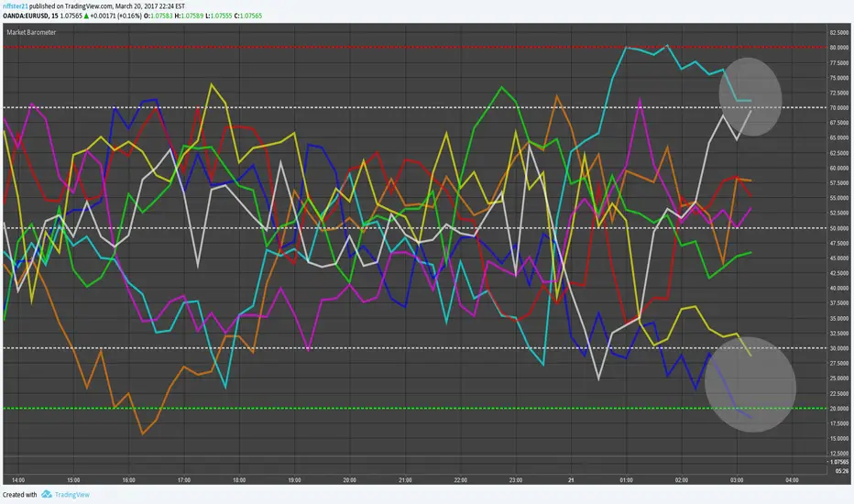Click the 80.0000 level on price axis

(838, 48)
